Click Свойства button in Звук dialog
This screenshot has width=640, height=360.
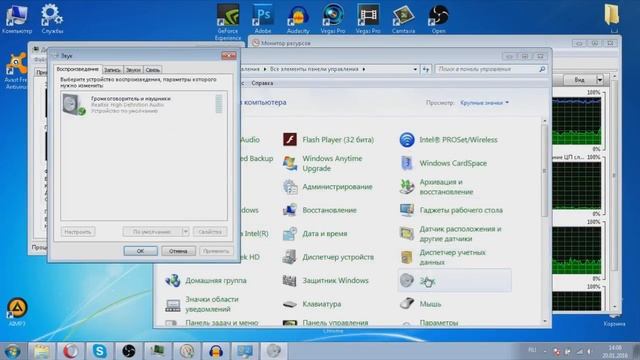pos(210,232)
